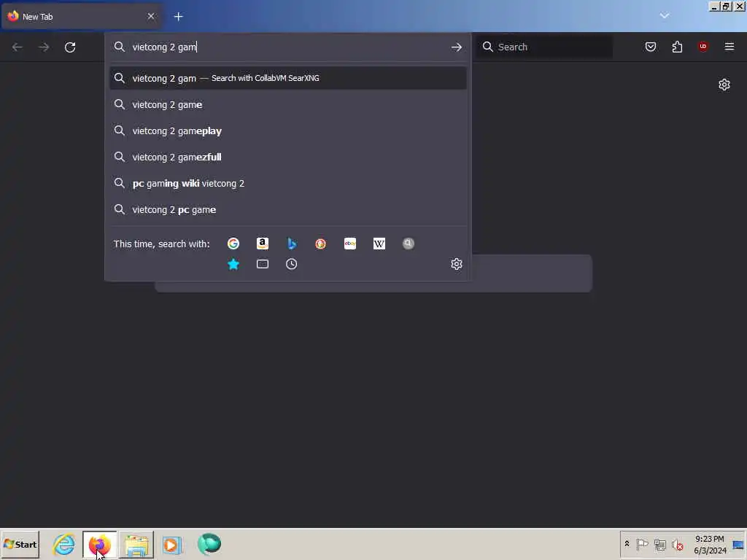Choose suggestion 'vietcong 2 gamezfull'
747x560 pixels.
click(x=287, y=157)
